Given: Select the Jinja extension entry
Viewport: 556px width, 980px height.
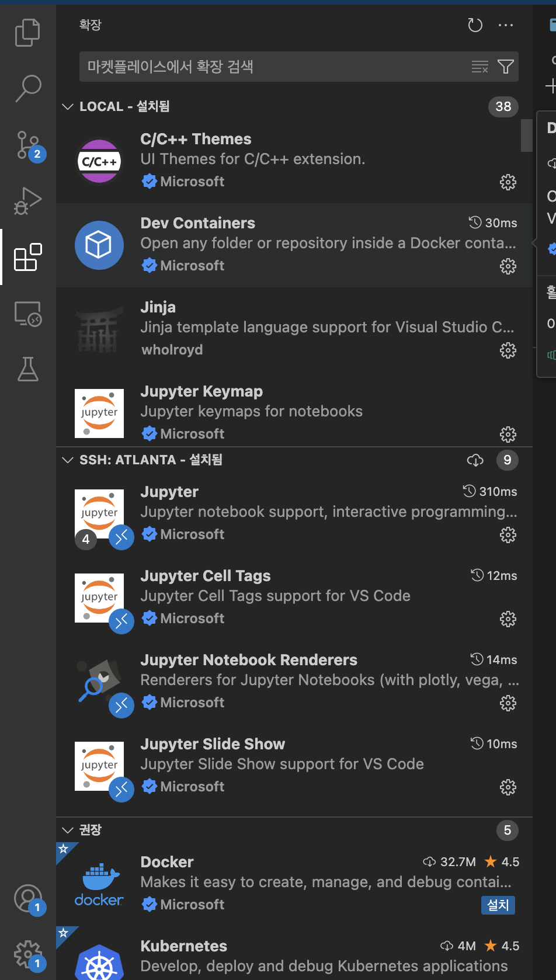Looking at the screenshot, I should click(294, 329).
